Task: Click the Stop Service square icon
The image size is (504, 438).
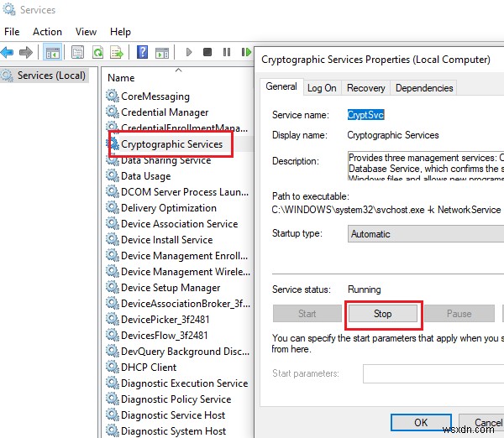Action: pyautogui.click(x=207, y=52)
